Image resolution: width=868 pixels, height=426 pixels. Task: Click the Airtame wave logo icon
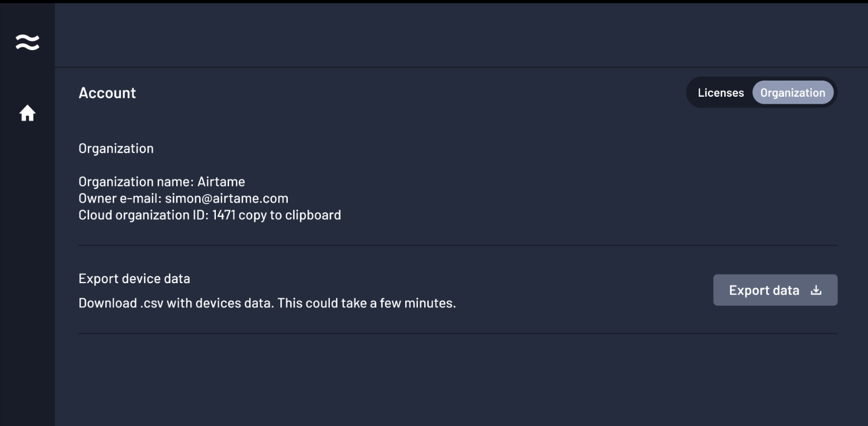(x=27, y=42)
